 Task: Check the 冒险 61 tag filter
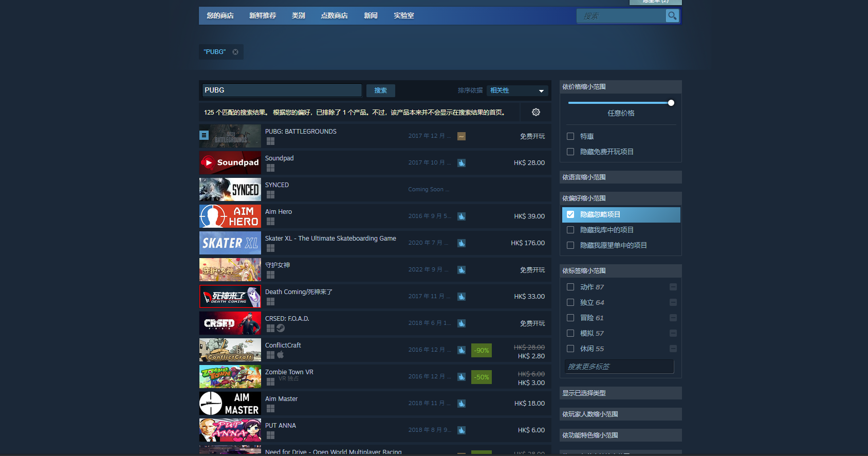(570, 318)
